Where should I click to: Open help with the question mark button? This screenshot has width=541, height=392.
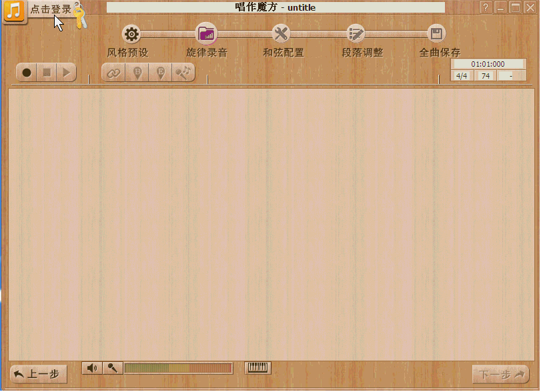pyautogui.click(x=486, y=7)
